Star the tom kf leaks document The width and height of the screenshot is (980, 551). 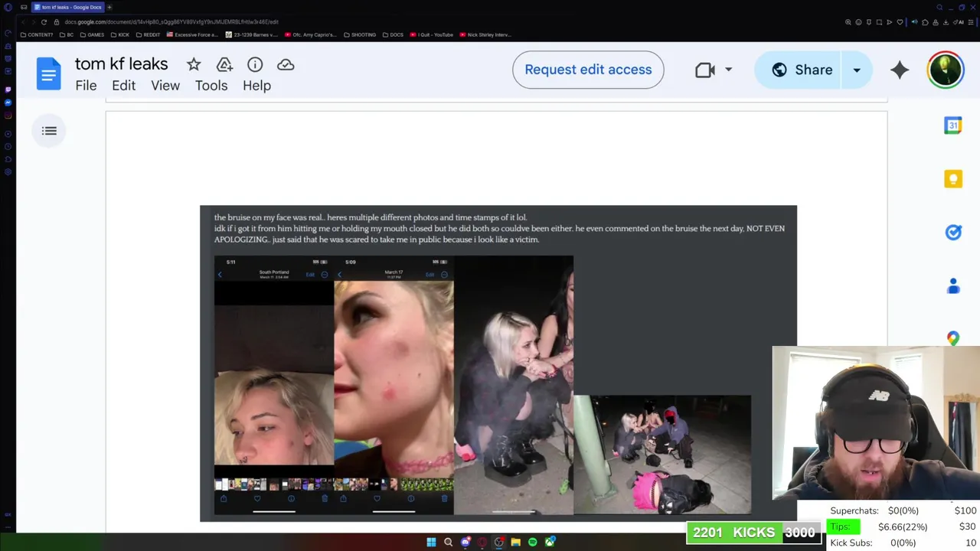pos(194,65)
